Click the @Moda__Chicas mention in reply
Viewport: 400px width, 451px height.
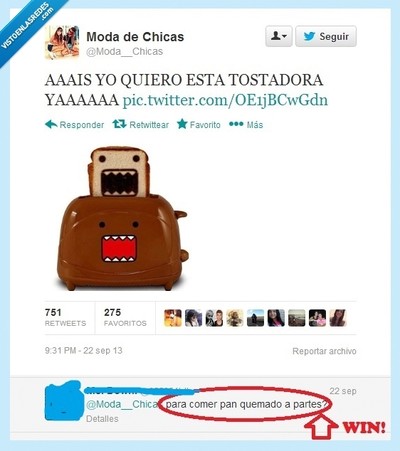122,404
